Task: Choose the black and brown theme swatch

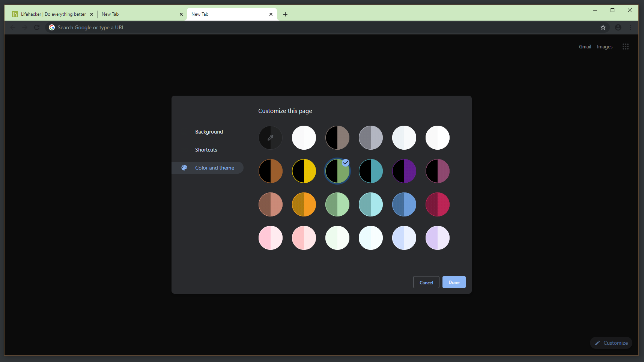Action: (271, 171)
